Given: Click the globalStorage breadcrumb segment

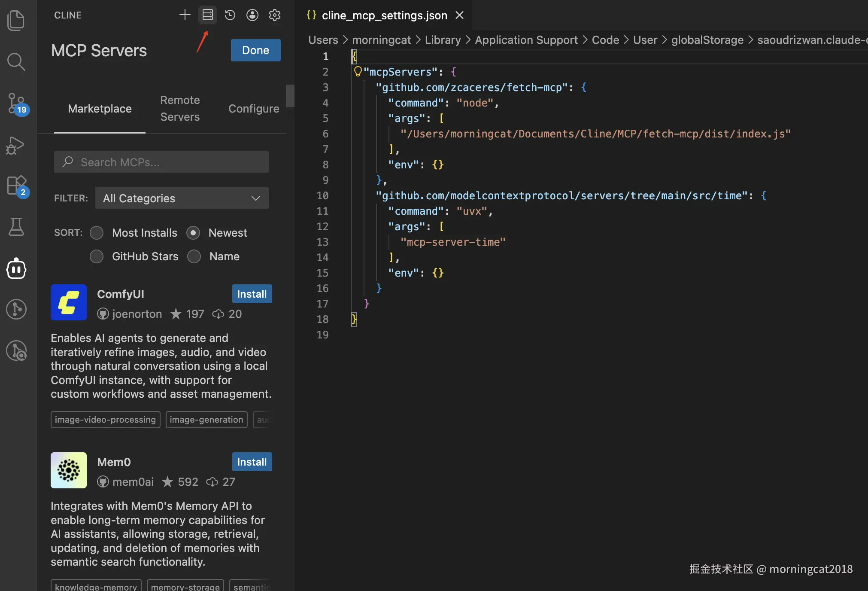Looking at the screenshot, I should [x=707, y=40].
